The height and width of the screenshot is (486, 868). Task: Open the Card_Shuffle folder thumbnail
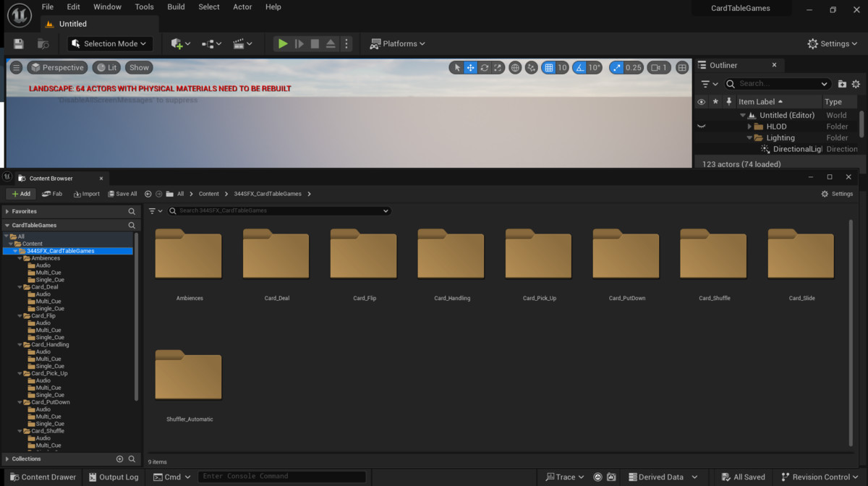point(713,254)
